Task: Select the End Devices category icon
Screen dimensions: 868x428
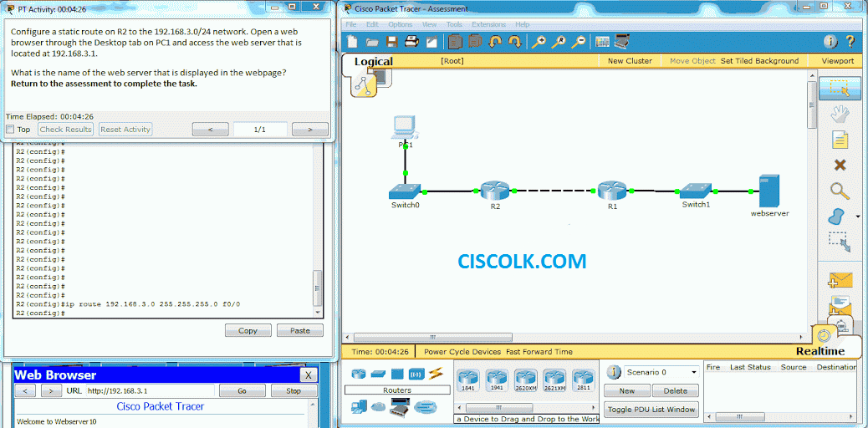Action: pos(359,407)
